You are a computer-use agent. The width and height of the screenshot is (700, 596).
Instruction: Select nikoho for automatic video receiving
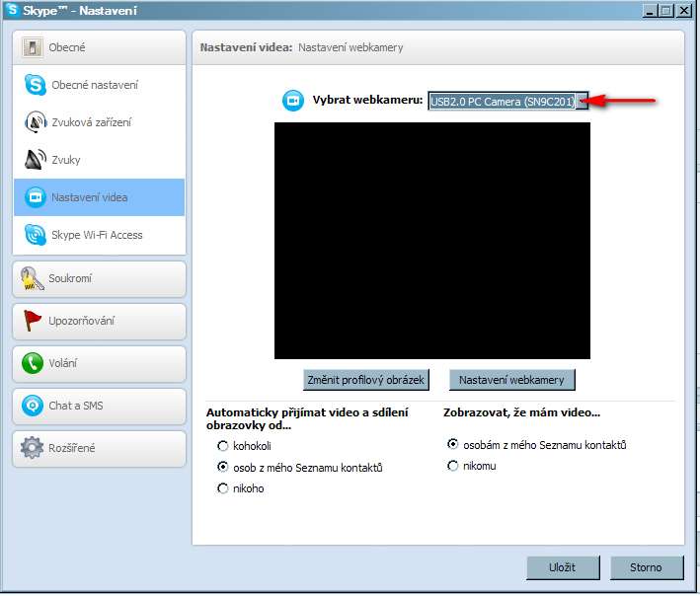tap(223, 488)
